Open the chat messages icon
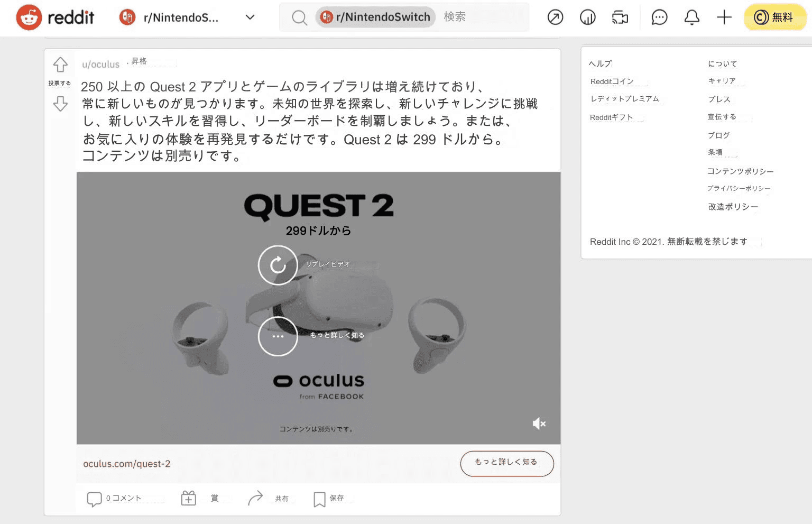 (x=659, y=17)
